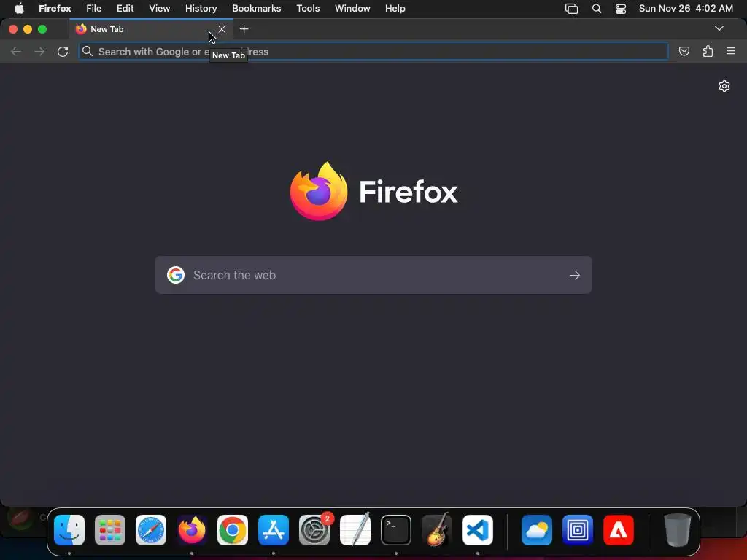Image resolution: width=747 pixels, height=560 pixels.
Task: Launch Adobe app from the Dock
Action: click(619, 530)
